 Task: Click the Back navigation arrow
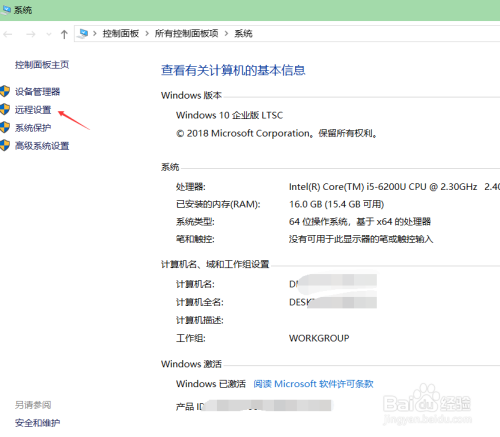click(7, 34)
